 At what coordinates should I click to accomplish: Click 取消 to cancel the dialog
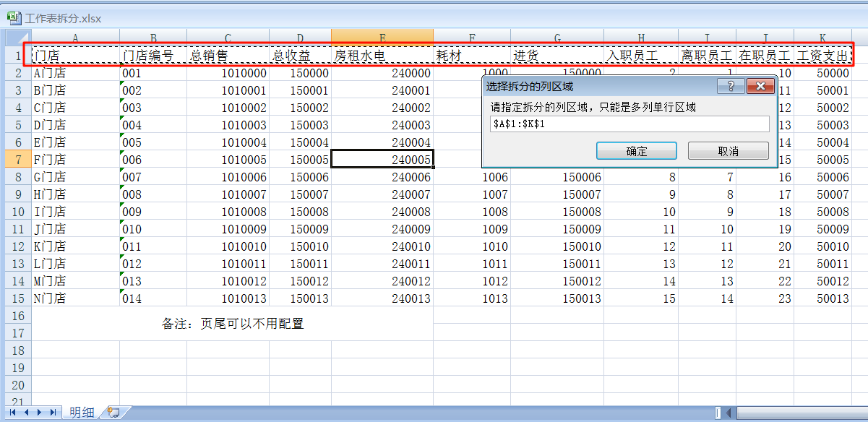coord(728,151)
